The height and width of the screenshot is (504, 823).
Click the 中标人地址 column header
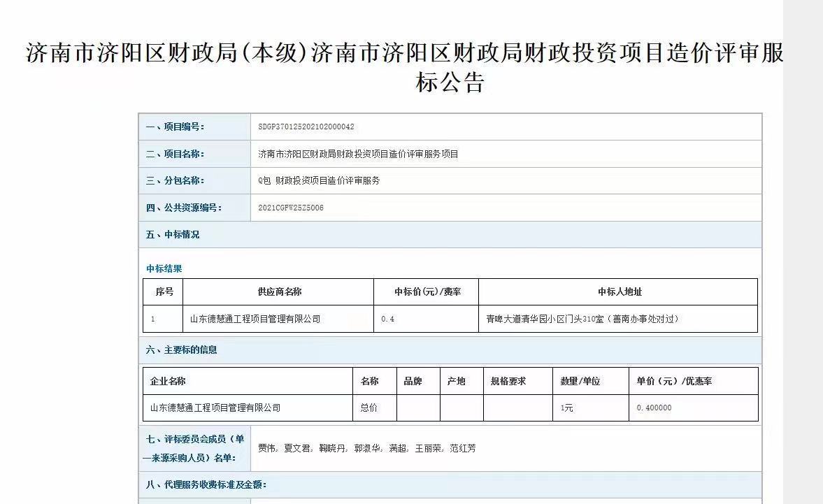point(619,291)
